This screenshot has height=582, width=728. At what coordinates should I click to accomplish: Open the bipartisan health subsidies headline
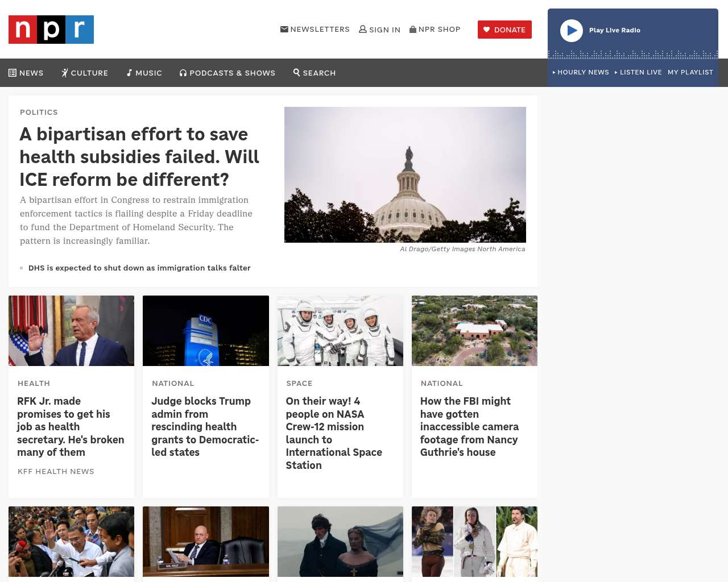[139, 156]
